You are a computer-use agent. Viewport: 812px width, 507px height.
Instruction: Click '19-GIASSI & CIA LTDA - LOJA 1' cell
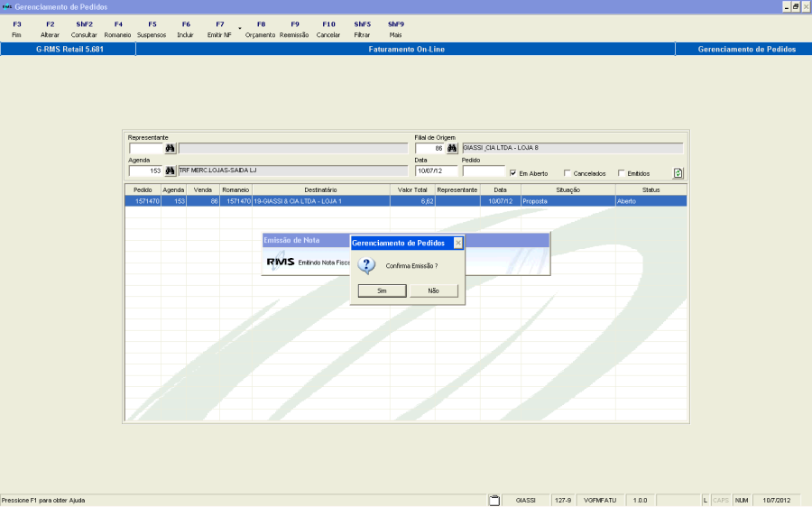(x=321, y=201)
